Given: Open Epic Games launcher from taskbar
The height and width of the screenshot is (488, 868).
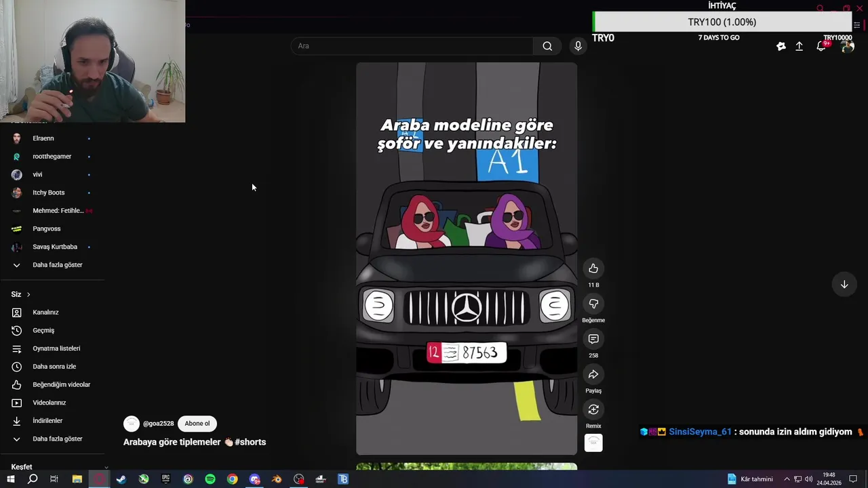Looking at the screenshot, I should point(165,479).
